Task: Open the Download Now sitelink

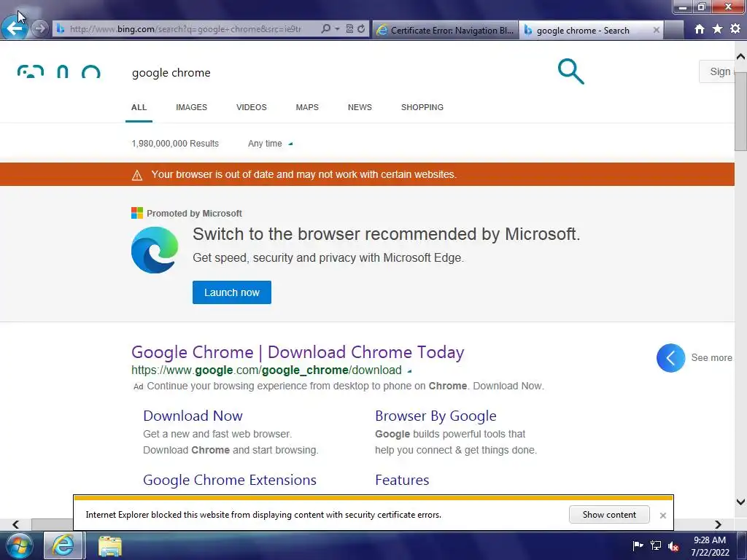Action: [x=193, y=416]
